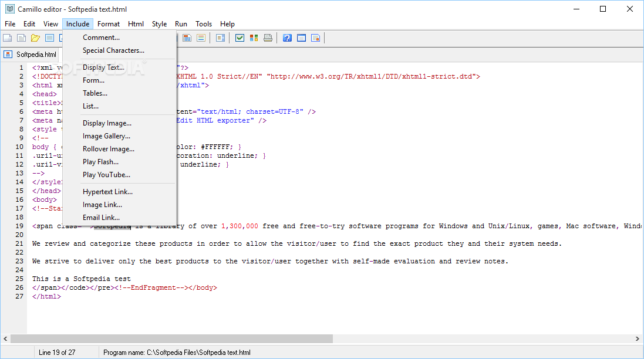Select Display Image... menu entry

(120, 123)
